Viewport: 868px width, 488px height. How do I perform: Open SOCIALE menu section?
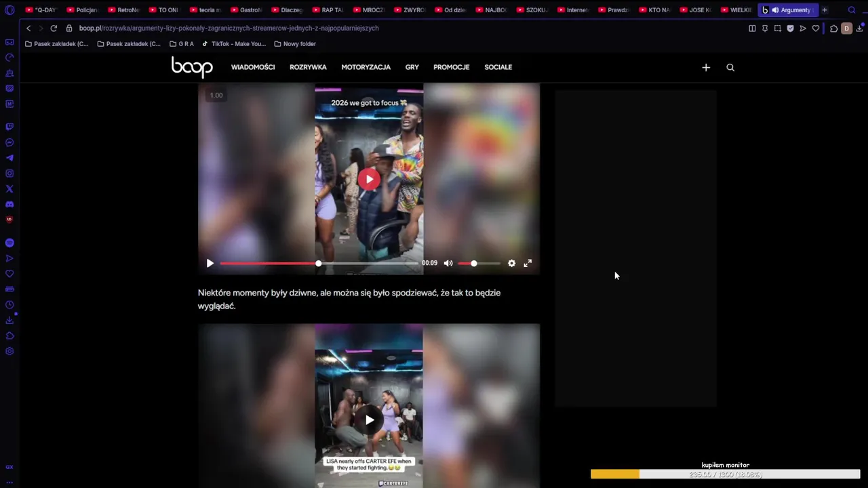tap(498, 67)
